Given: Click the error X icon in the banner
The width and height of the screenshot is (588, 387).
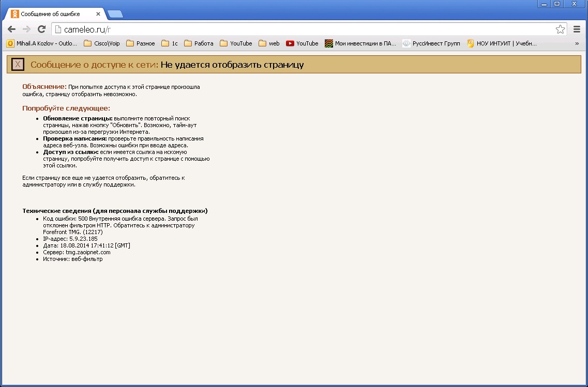Looking at the screenshot, I should [18, 65].
